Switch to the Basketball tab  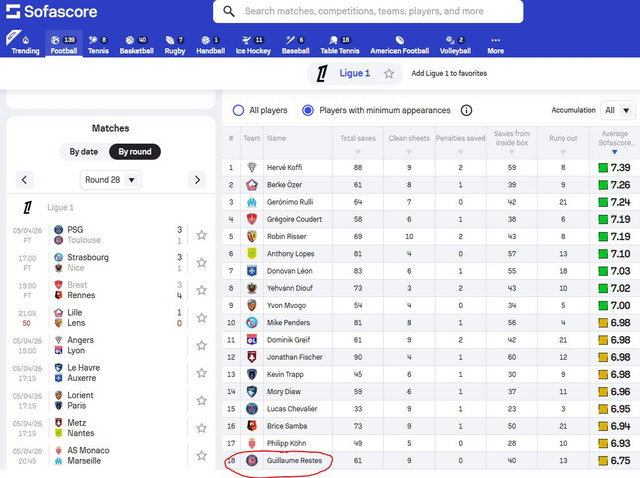pos(137,44)
